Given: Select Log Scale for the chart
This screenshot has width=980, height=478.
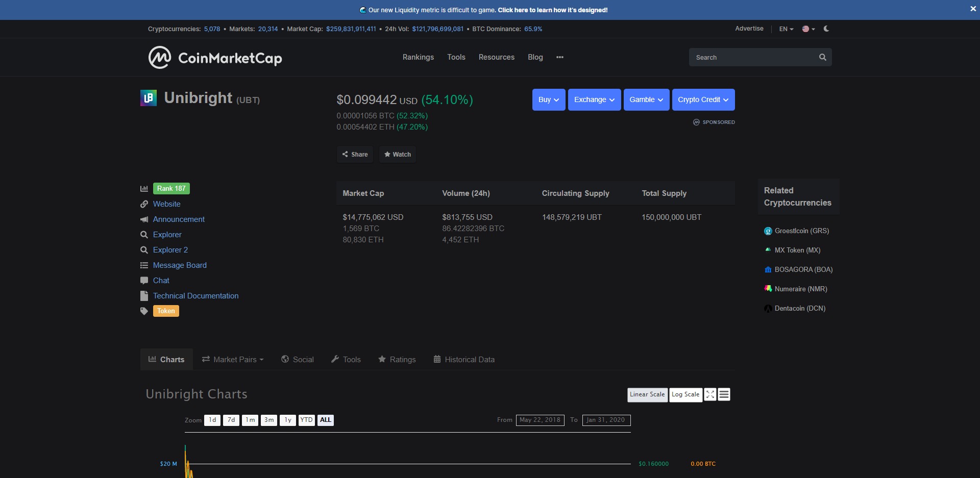Looking at the screenshot, I should pos(685,395).
